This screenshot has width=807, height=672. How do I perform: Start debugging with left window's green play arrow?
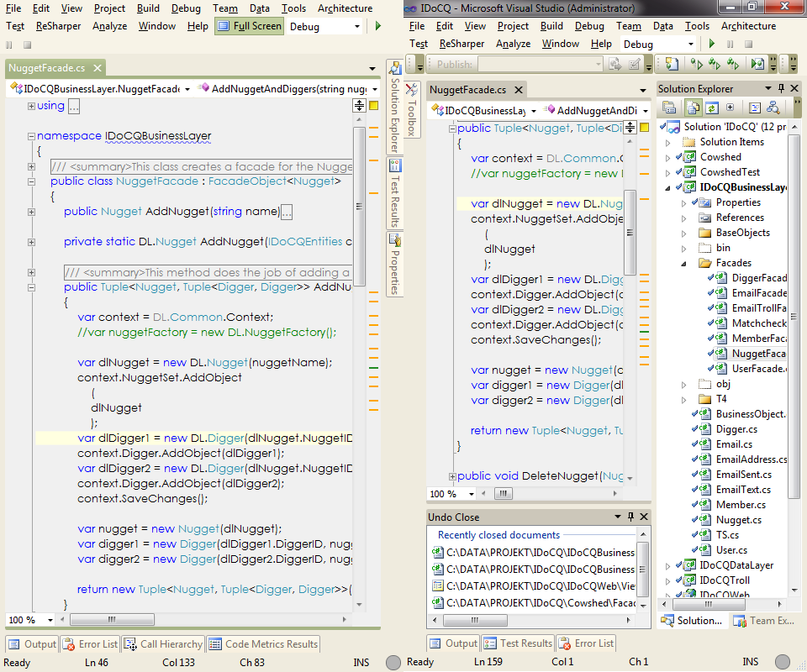point(378,26)
